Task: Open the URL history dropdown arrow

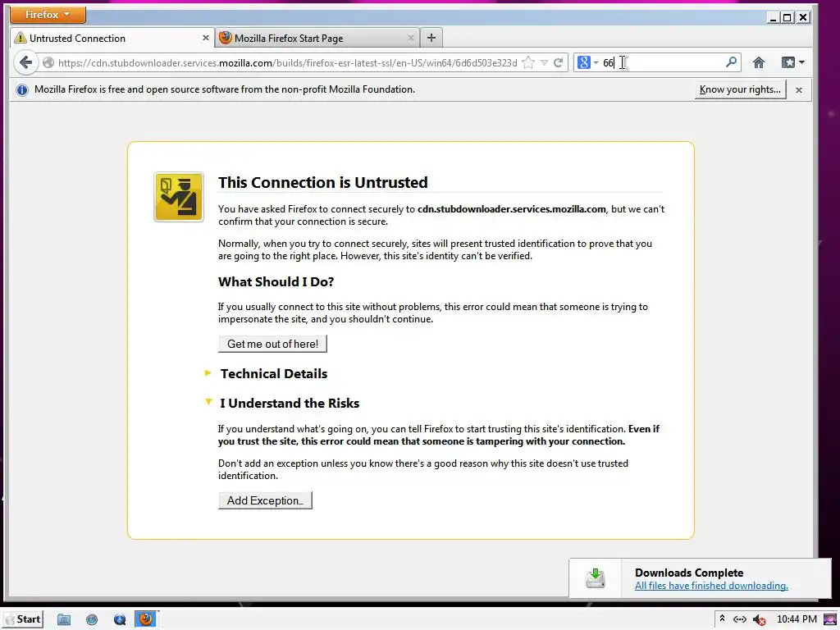Action: tap(544, 62)
